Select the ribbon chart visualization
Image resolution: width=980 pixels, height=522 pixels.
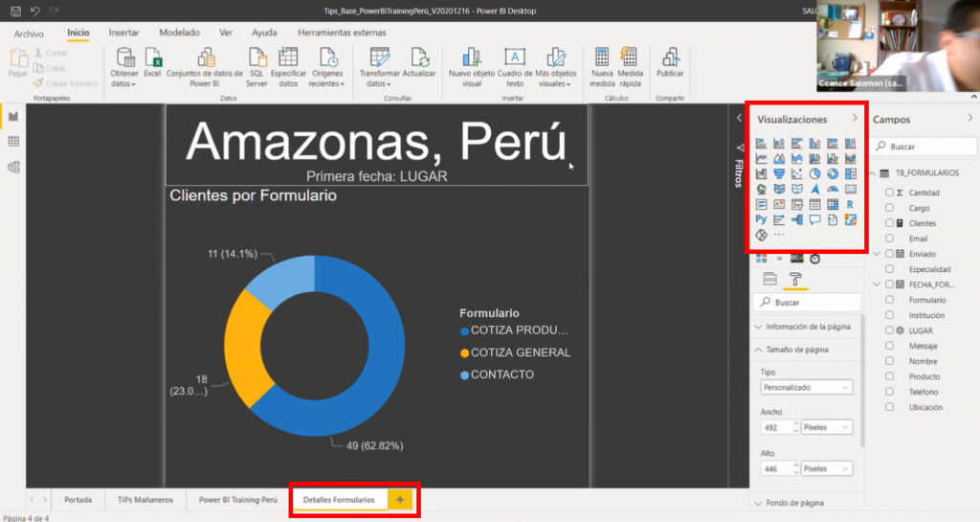[851, 159]
